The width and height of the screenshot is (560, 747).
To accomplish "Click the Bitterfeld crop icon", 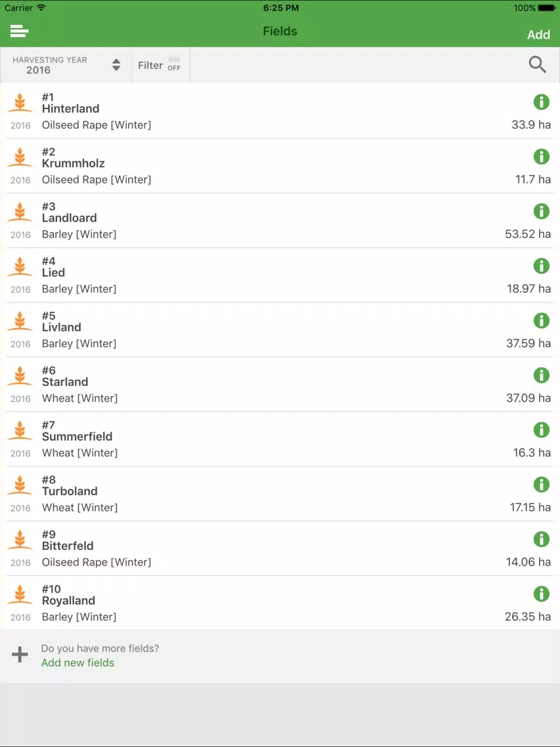I will pos(20,541).
